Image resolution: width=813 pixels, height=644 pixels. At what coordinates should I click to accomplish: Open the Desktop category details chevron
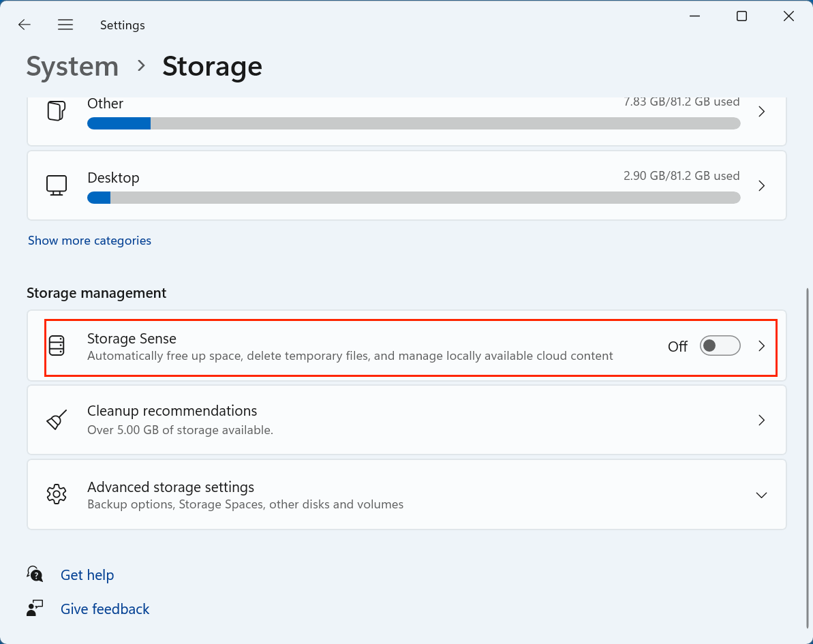click(x=761, y=185)
